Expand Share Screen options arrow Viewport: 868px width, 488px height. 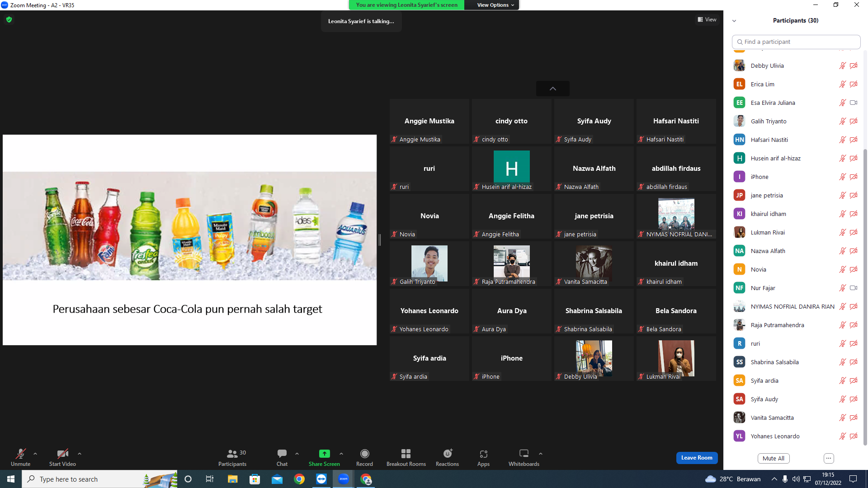[x=341, y=454]
